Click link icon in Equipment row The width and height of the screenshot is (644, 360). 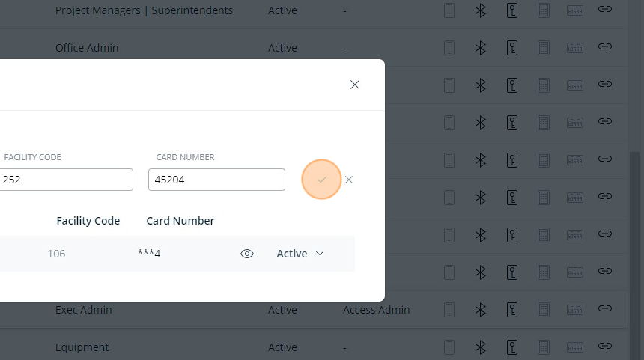[x=605, y=347]
